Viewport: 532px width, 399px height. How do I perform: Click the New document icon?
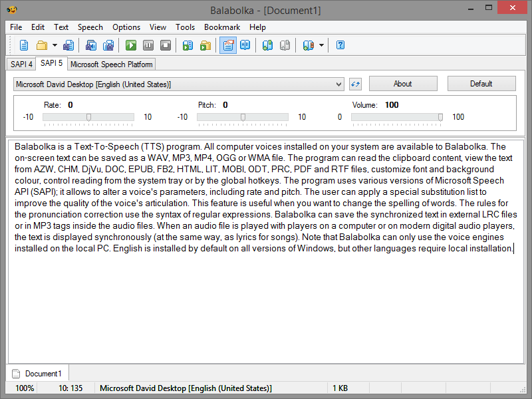24,45
